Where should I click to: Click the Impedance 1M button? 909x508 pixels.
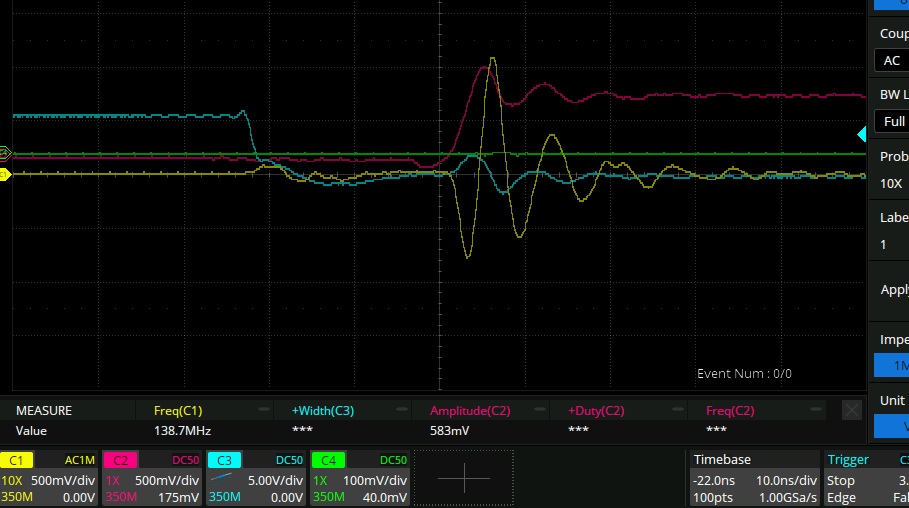pos(893,365)
